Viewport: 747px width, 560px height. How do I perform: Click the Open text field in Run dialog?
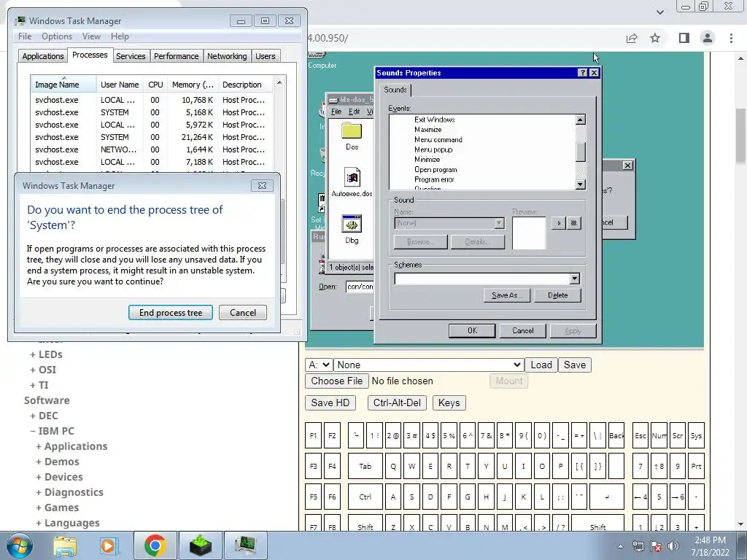click(360, 286)
